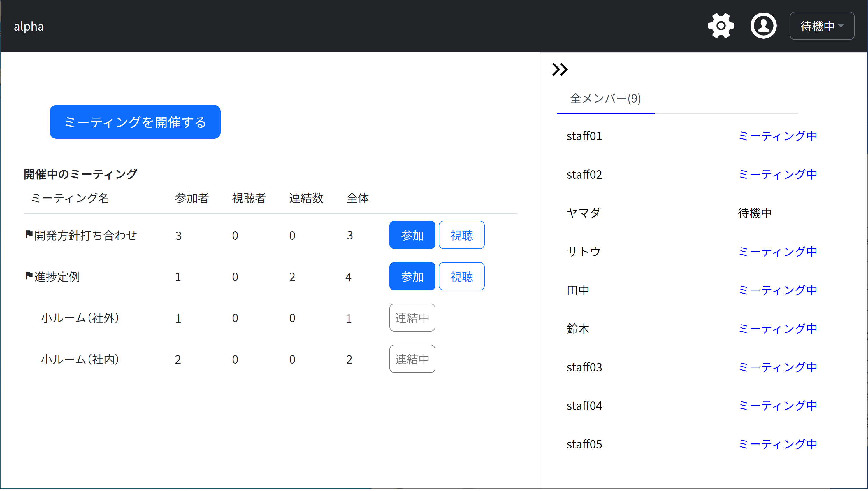Open staff05's ミーティング中 link

click(777, 444)
